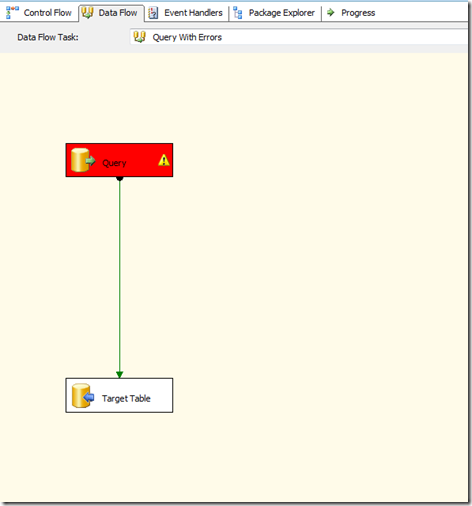Select the red Query source component
Screen dimensions: 472x506
click(119, 160)
